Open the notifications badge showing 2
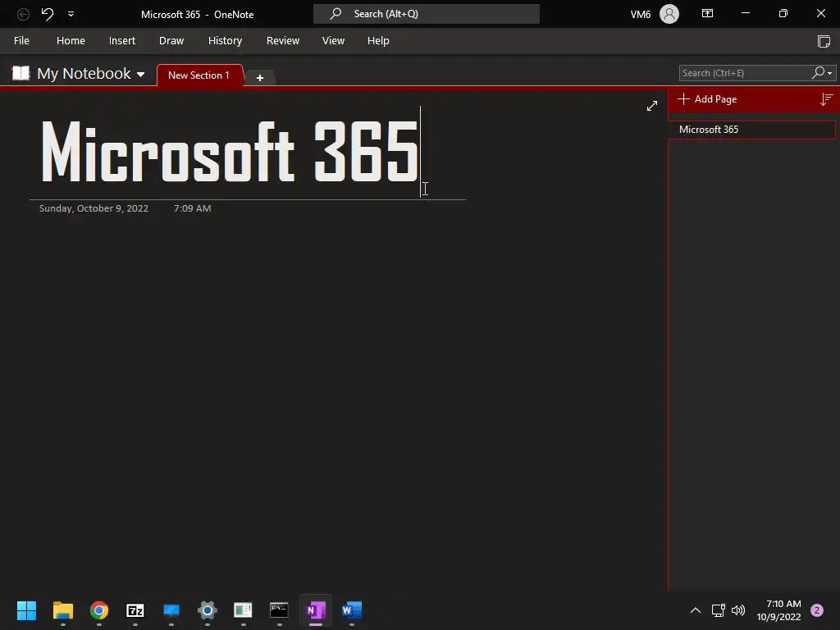 pos(817,610)
